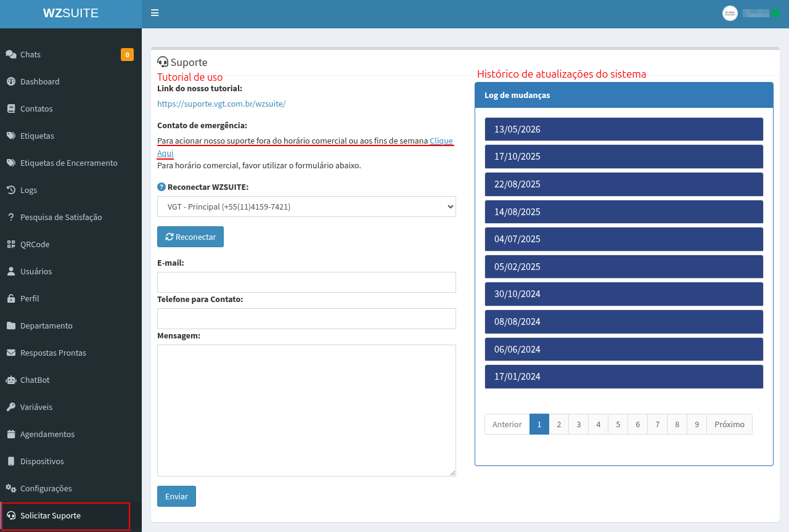
Task: Click the Etiquetas tags icon
Action: [x=11, y=136]
